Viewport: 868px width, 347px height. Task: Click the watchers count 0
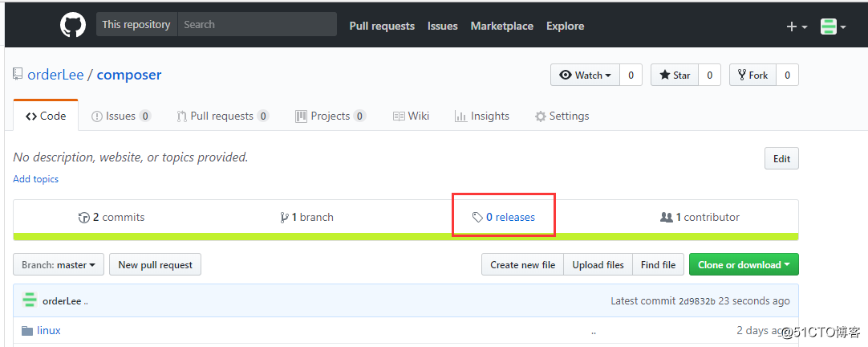631,75
